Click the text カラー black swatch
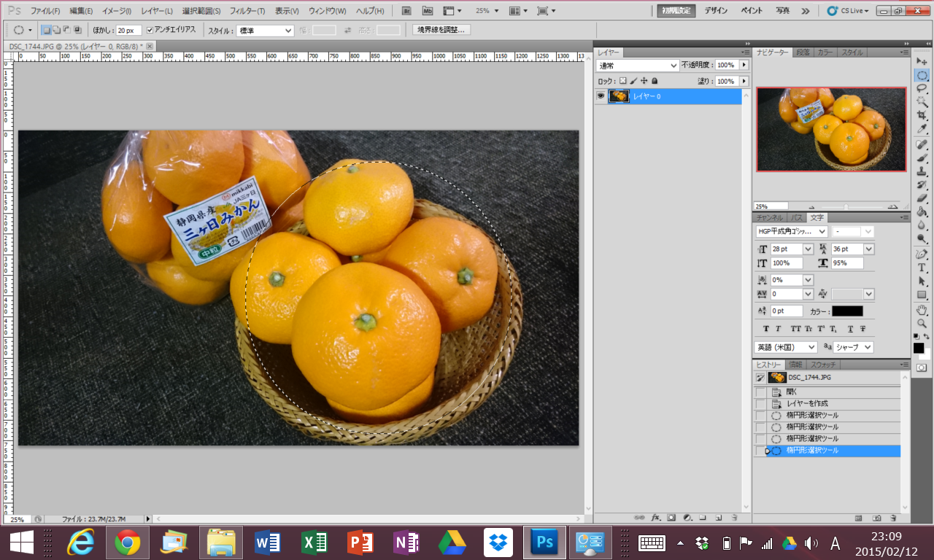934x560 pixels. coord(847,311)
